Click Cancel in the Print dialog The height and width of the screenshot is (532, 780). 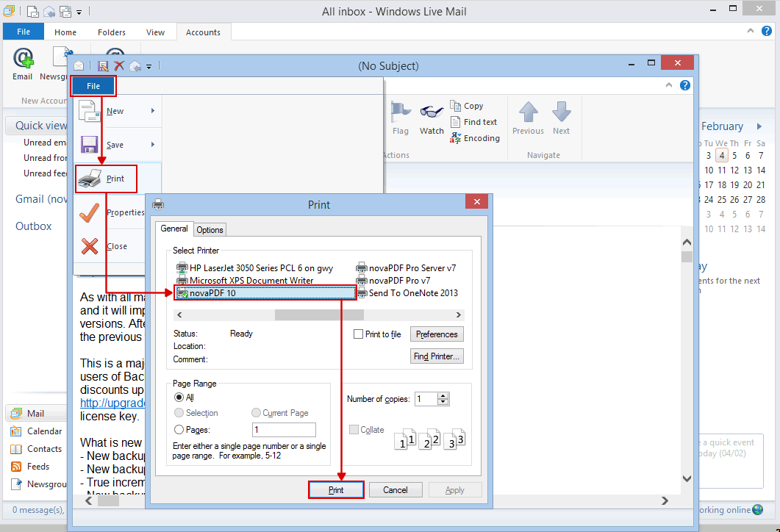click(x=396, y=489)
